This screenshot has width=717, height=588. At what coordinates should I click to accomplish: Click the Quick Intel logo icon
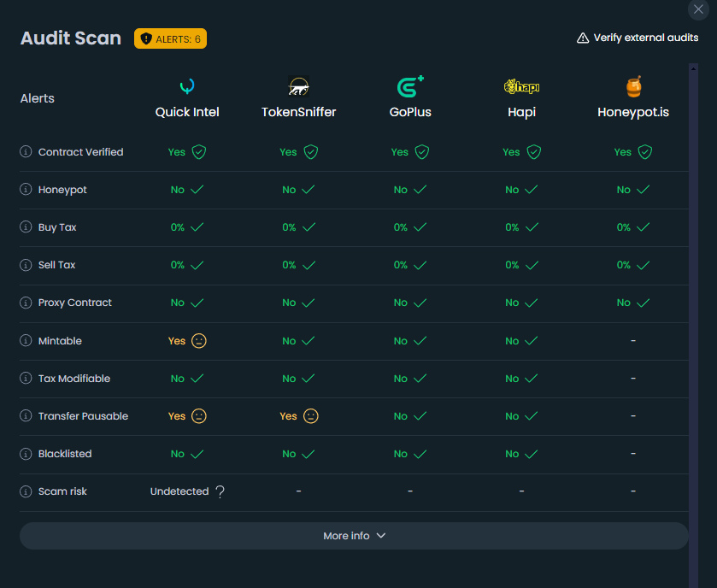(x=187, y=86)
